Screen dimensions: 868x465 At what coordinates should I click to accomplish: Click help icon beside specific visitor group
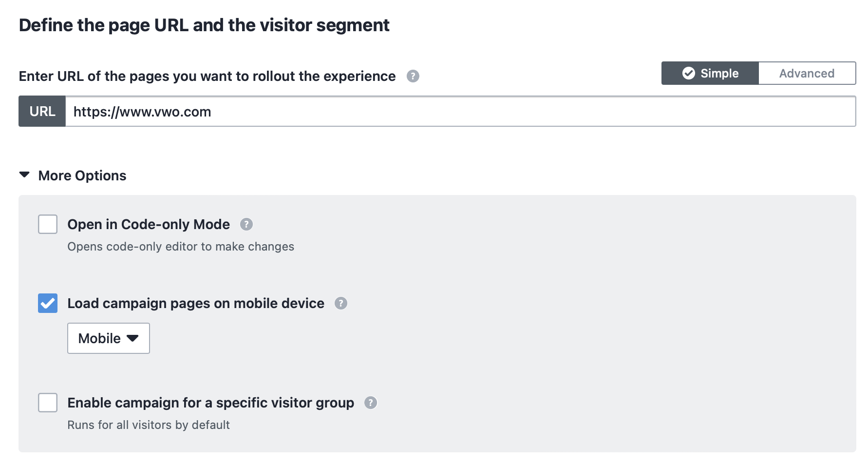click(371, 403)
